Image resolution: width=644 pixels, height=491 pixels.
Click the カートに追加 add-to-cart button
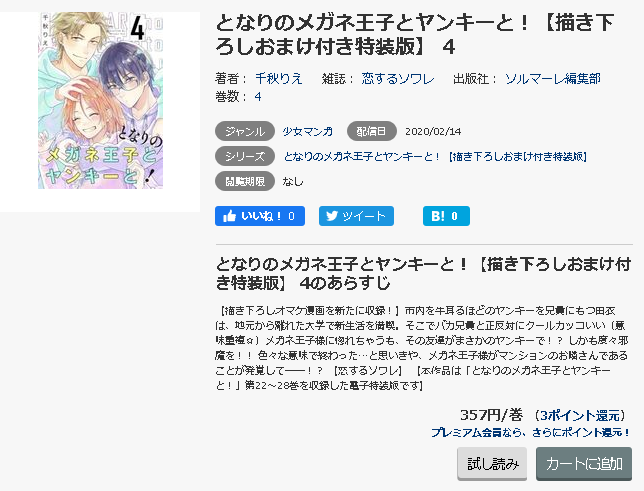[584, 463]
